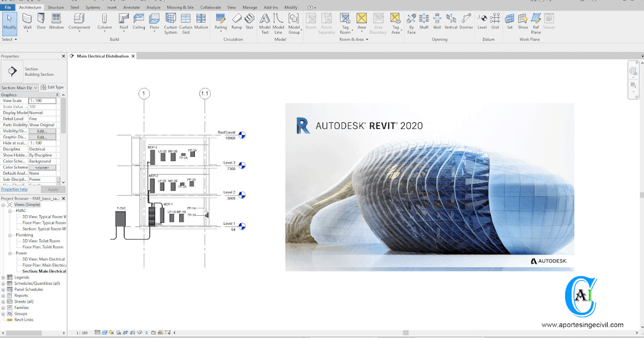Select the Dormer opening tool
The image size is (644, 338).
pyautogui.click(x=466, y=21)
